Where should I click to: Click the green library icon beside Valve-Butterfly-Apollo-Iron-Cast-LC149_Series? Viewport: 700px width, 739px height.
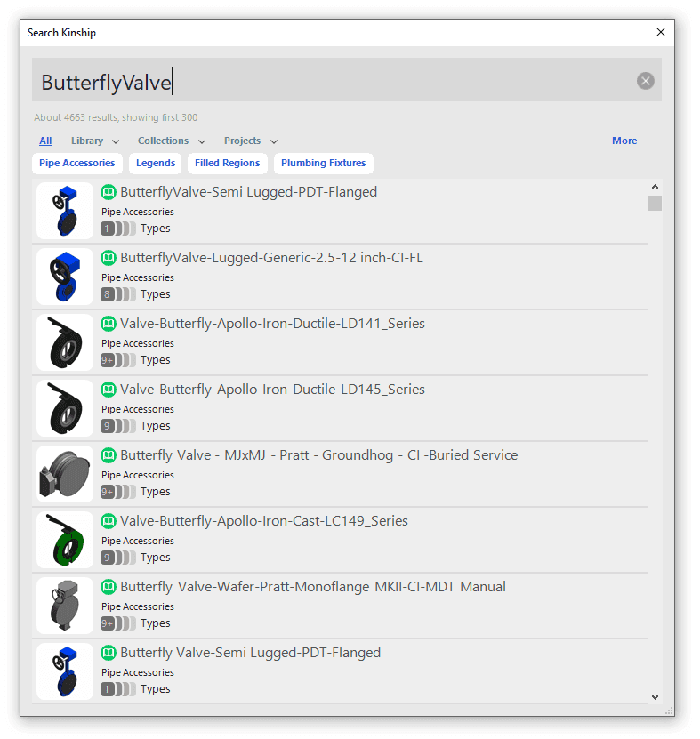click(x=109, y=521)
